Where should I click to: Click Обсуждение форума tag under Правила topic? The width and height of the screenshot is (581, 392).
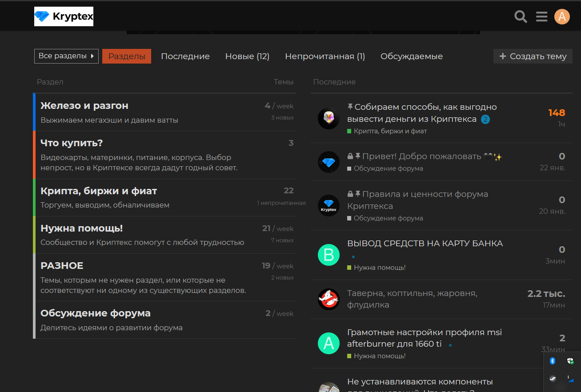[x=385, y=218]
